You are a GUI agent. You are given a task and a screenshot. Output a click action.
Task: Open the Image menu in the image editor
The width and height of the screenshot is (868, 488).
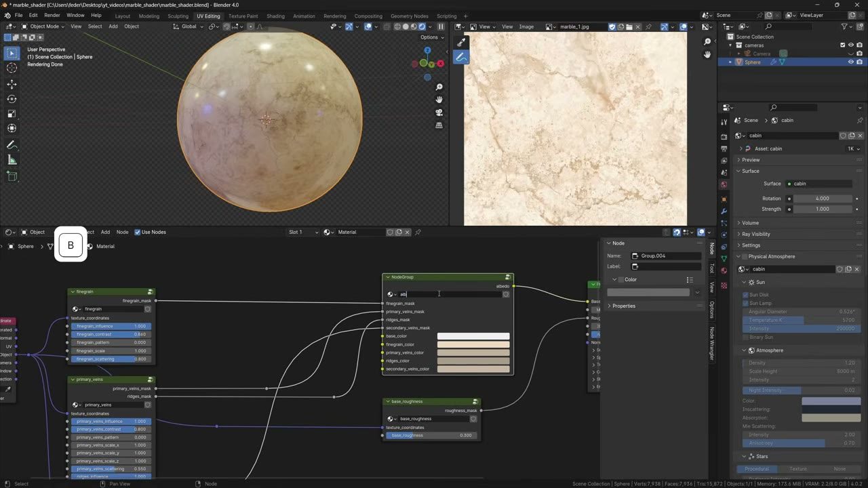(526, 26)
